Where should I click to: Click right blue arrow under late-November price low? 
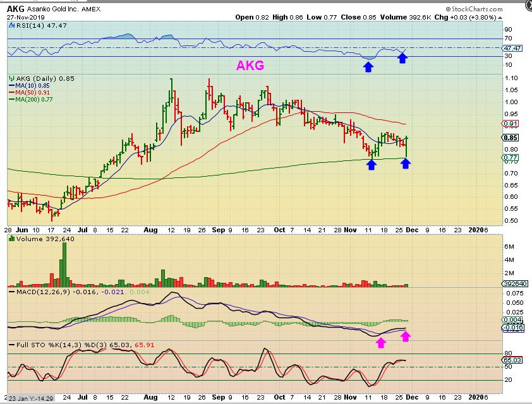pos(406,164)
